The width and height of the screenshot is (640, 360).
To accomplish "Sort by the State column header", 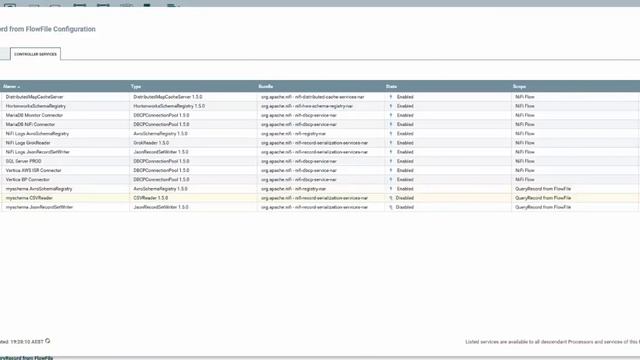I will (391, 87).
